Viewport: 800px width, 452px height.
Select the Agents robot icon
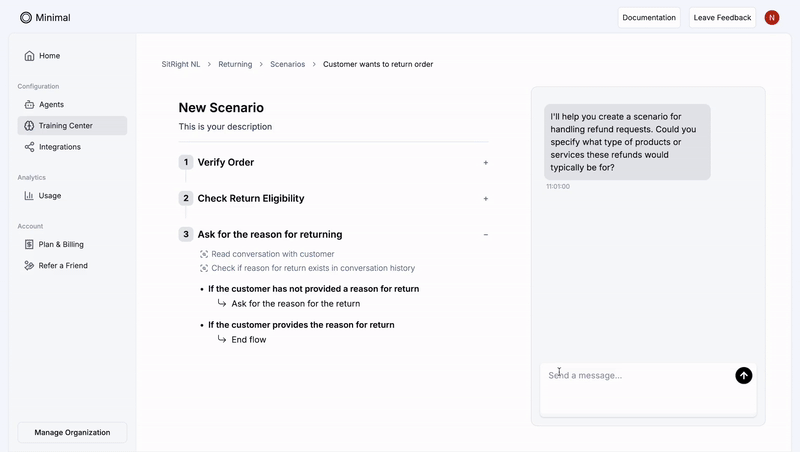[29, 105]
